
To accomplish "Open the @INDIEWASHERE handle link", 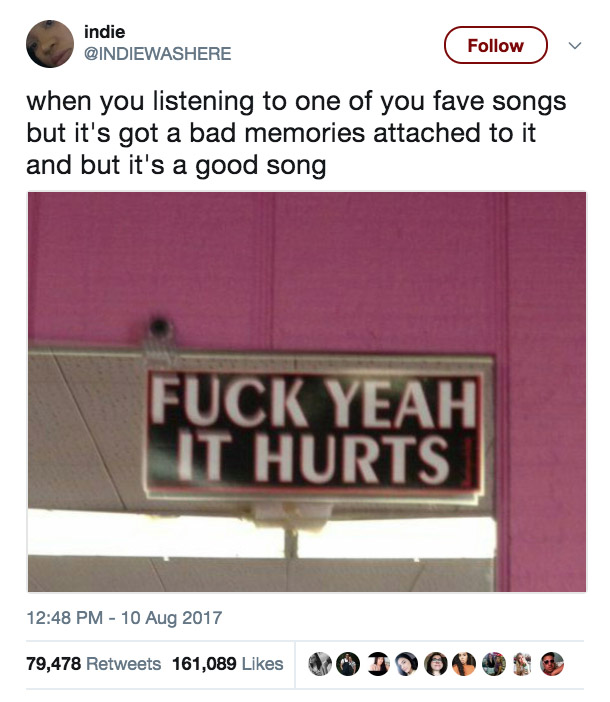I will (x=158, y=54).
